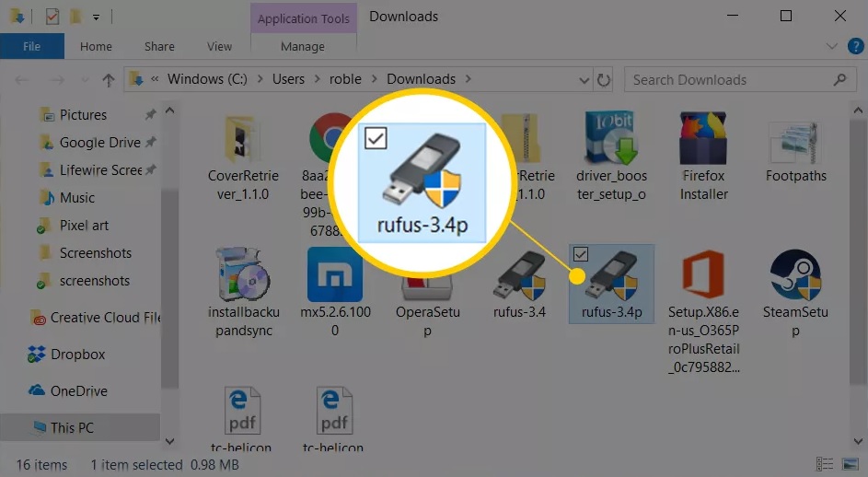Expand the chevron after the Downloads breadcrumb
Image resolution: width=868 pixels, height=477 pixels.
tap(469, 79)
